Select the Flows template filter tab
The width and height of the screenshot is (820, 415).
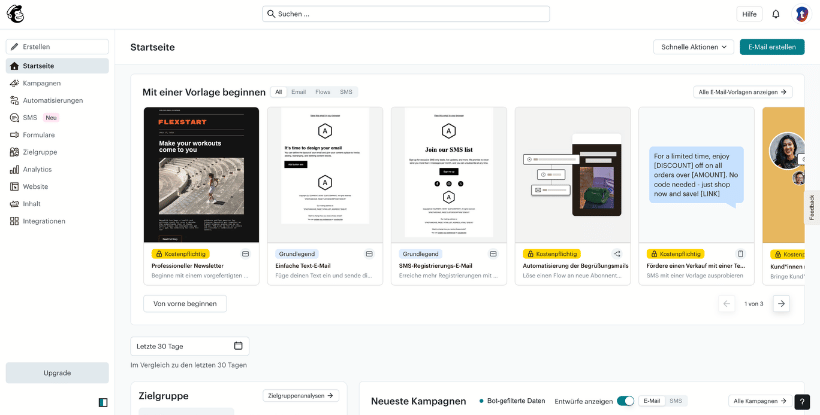point(323,92)
